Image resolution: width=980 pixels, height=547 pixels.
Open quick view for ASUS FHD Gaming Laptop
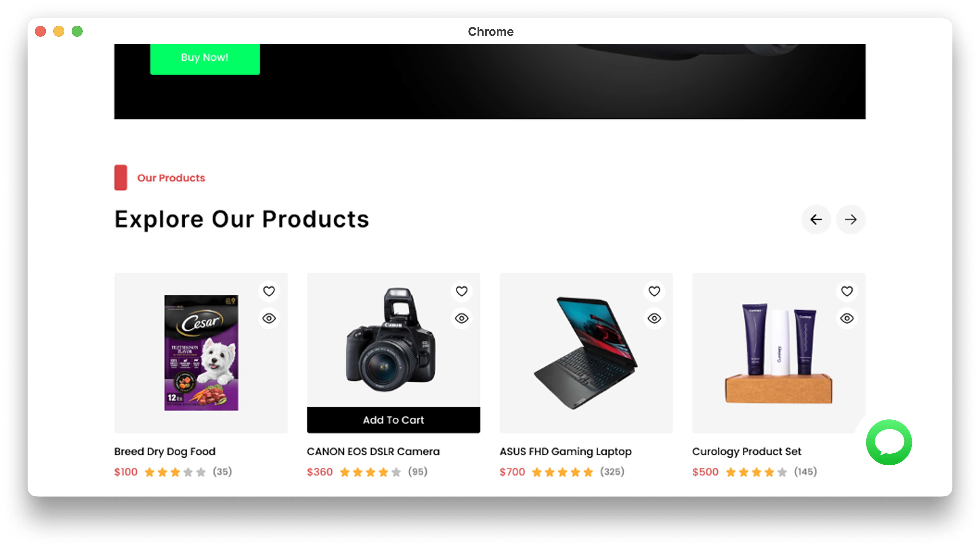pyautogui.click(x=654, y=318)
